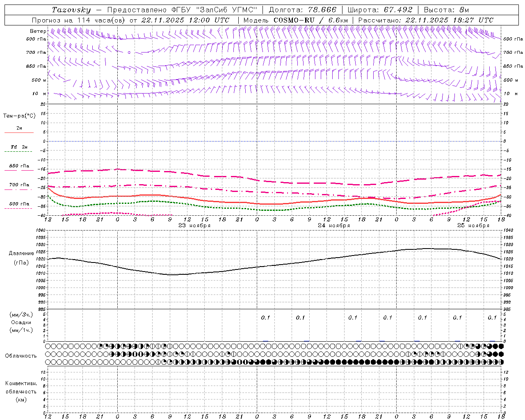
Task: Click the "Ветер" wind panel label
Action: point(38,31)
